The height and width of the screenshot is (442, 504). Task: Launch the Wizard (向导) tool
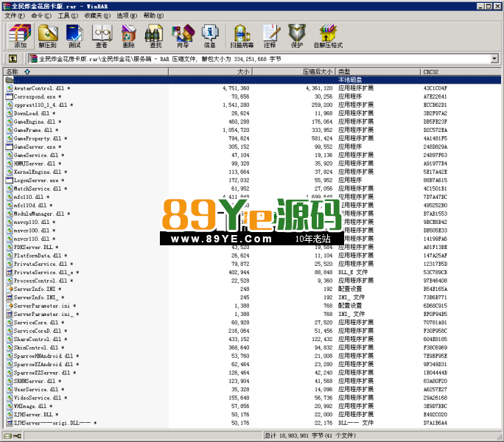pyautogui.click(x=183, y=36)
